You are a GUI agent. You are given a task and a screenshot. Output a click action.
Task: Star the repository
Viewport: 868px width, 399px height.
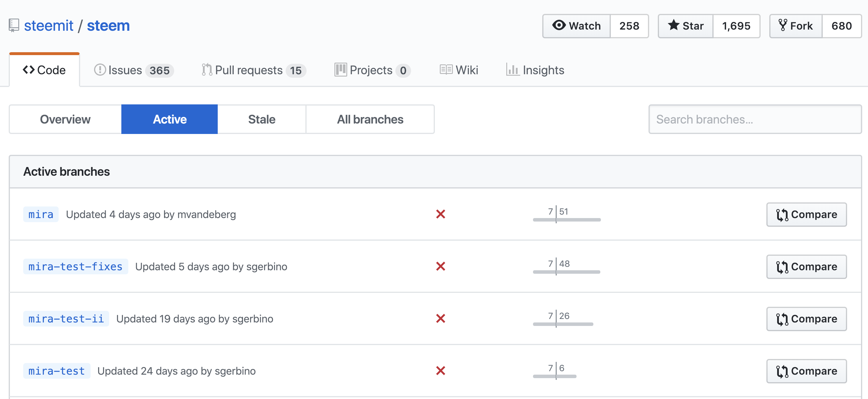coord(686,26)
